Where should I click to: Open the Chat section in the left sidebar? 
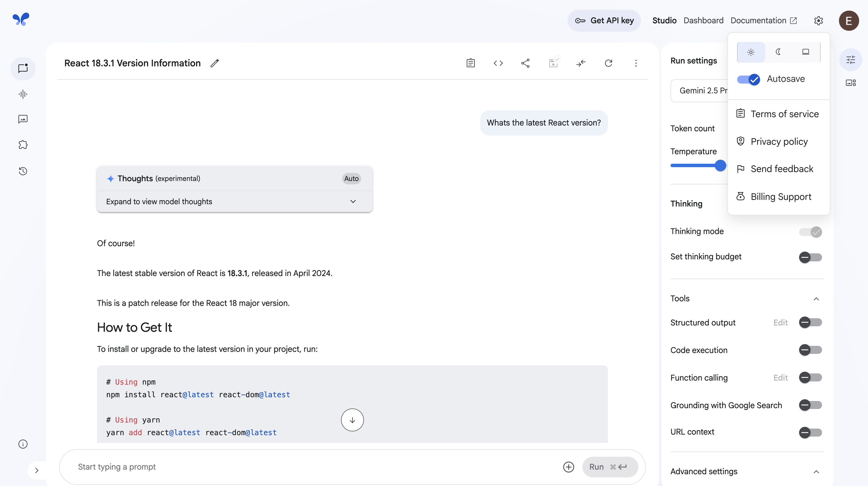(23, 68)
